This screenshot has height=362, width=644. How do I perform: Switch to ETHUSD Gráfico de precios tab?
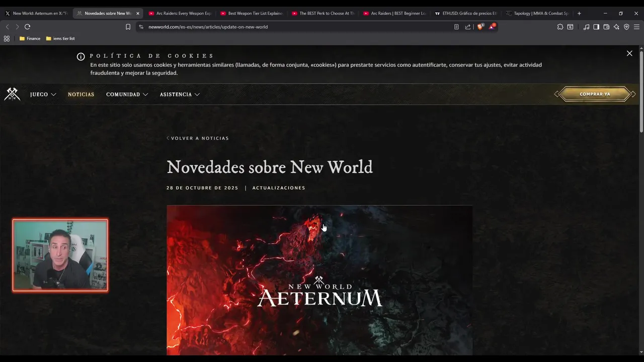[x=466, y=14]
